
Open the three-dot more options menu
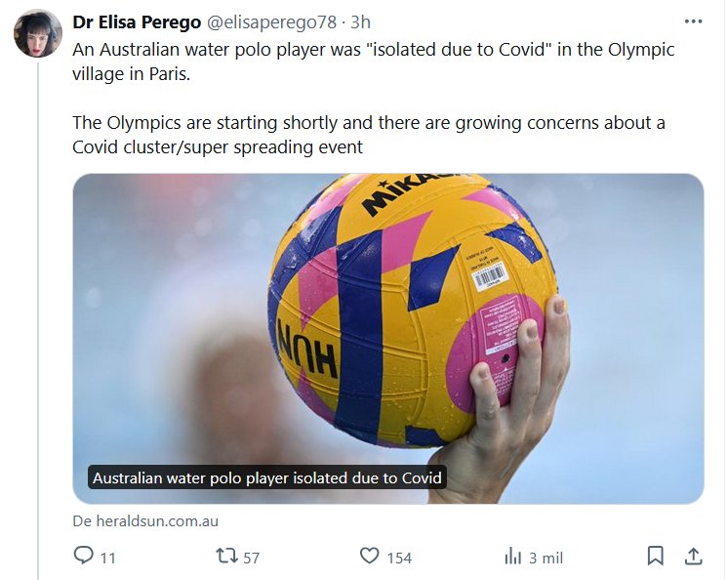pyautogui.click(x=693, y=21)
